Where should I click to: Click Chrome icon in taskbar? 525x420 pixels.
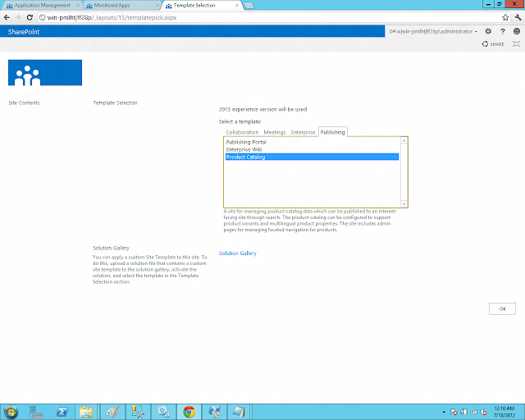pos(189,412)
